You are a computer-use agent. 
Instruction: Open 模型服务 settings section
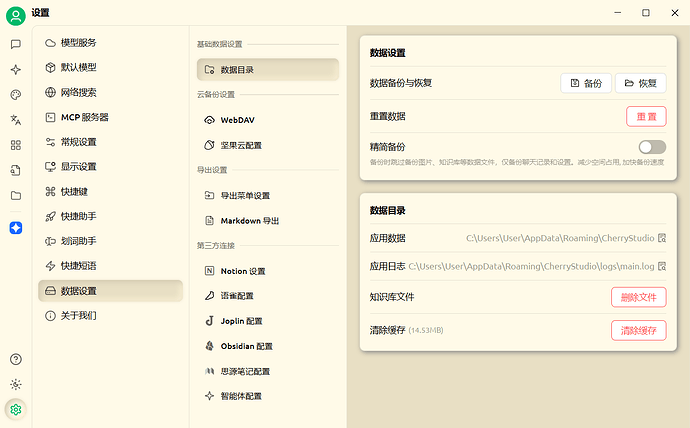coord(110,43)
